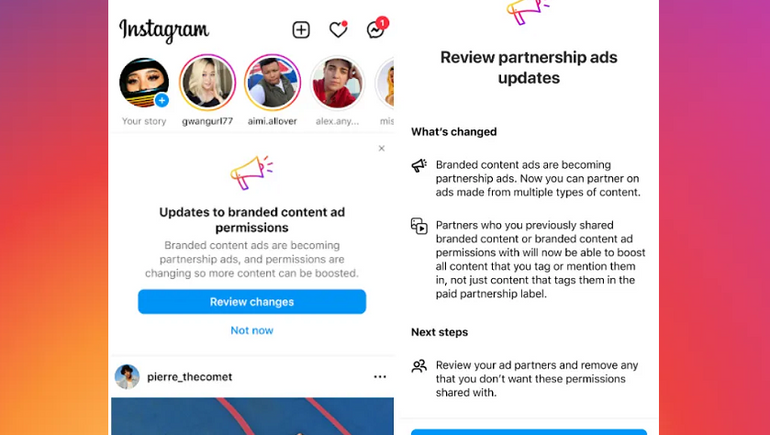Open notifications heart icon
770x435 pixels.
tap(338, 30)
